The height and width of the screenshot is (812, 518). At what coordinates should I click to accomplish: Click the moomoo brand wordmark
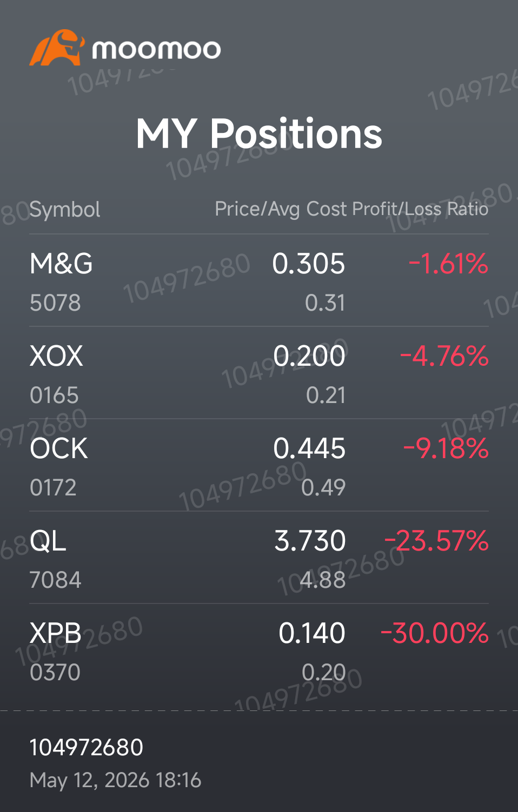[156, 50]
